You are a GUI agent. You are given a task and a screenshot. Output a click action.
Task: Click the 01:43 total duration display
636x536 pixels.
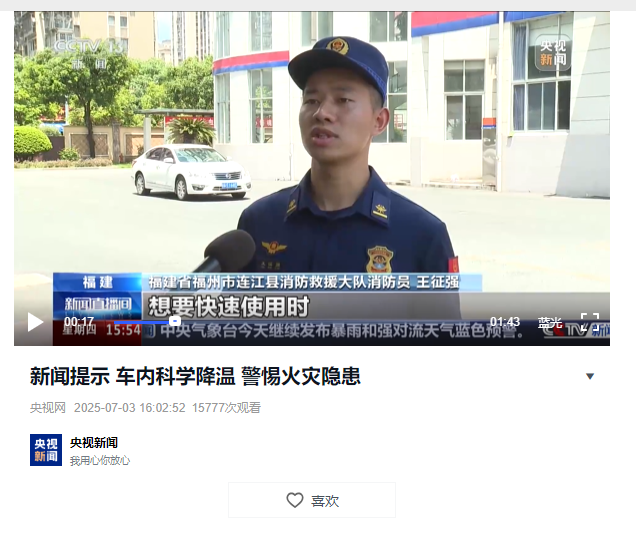click(505, 322)
